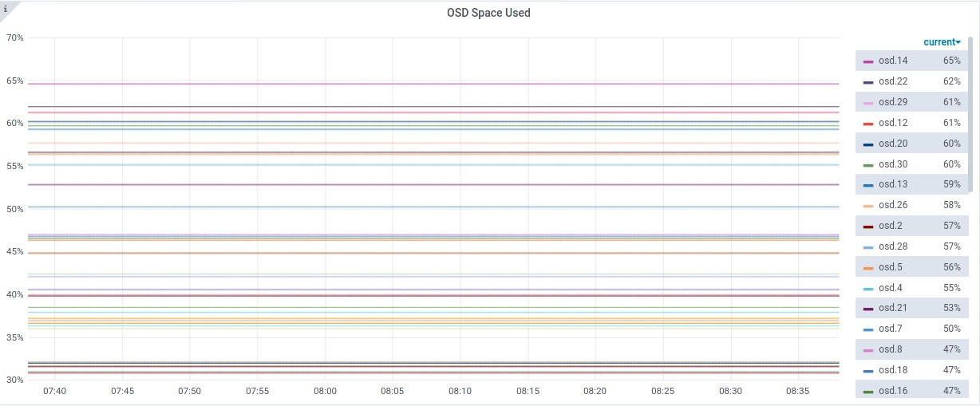
Task: Click the panel info icon
Action: click(x=7, y=8)
